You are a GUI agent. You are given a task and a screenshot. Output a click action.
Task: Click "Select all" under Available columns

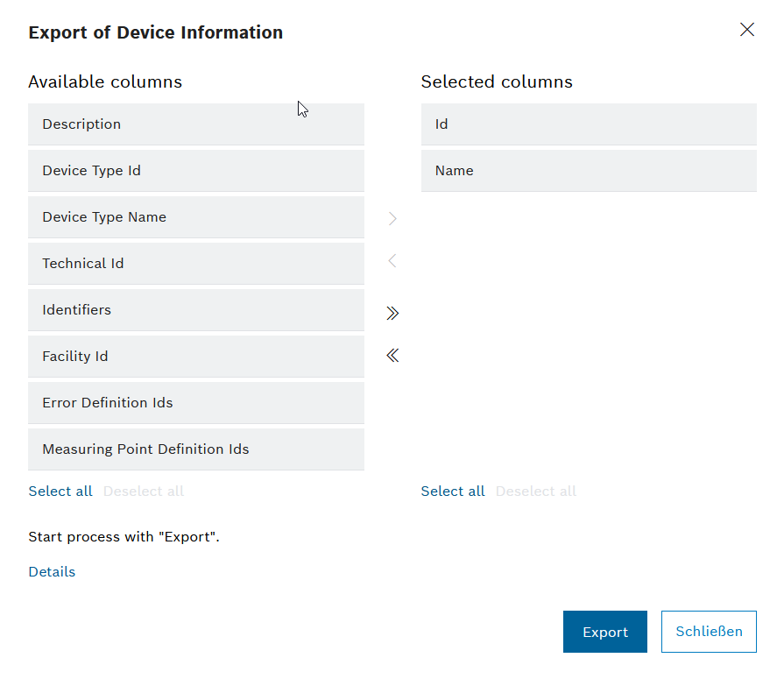click(60, 491)
